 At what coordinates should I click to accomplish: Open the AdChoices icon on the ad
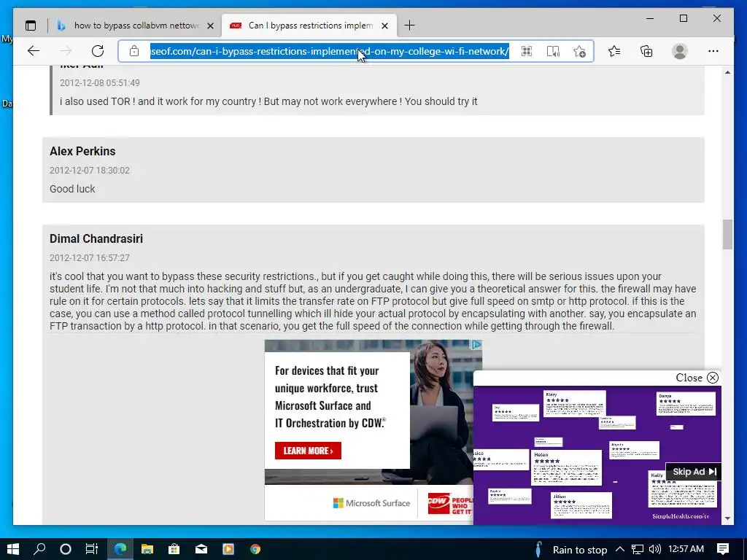[x=476, y=345]
